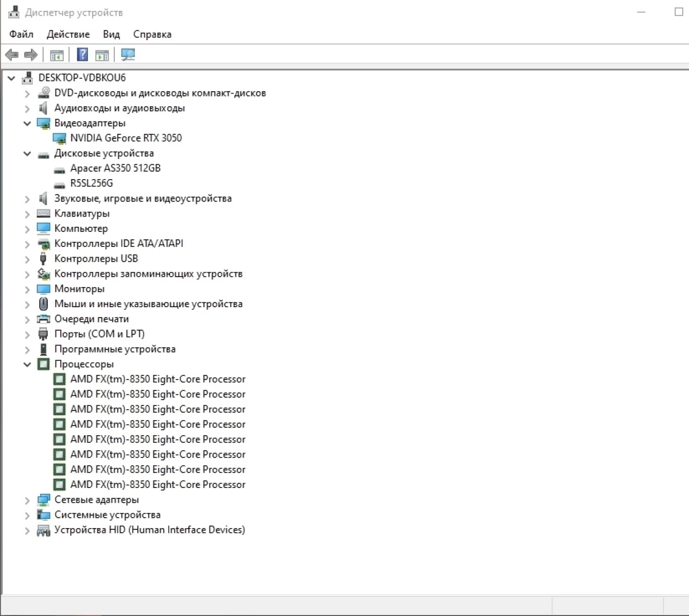Expand the Программные устройства category
This screenshot has height=616, width=689.
(x=27, y=349)
